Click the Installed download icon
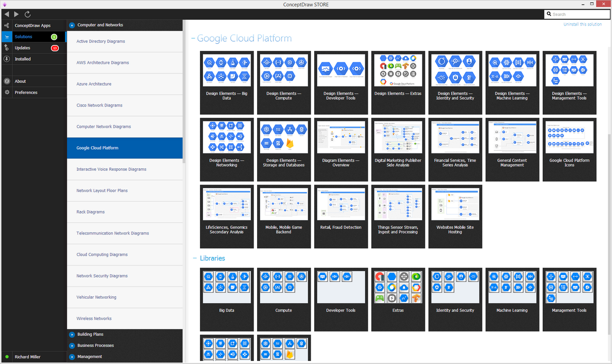 coord(7,59)
